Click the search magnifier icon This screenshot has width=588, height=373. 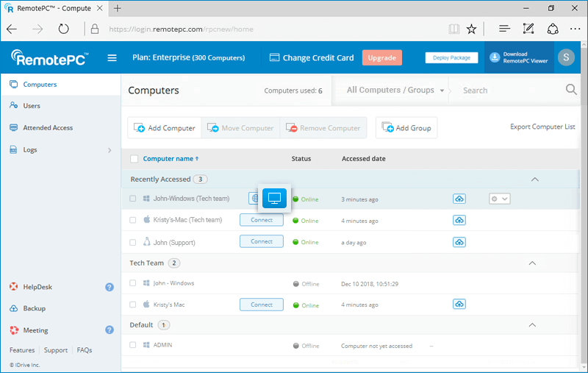571,90
